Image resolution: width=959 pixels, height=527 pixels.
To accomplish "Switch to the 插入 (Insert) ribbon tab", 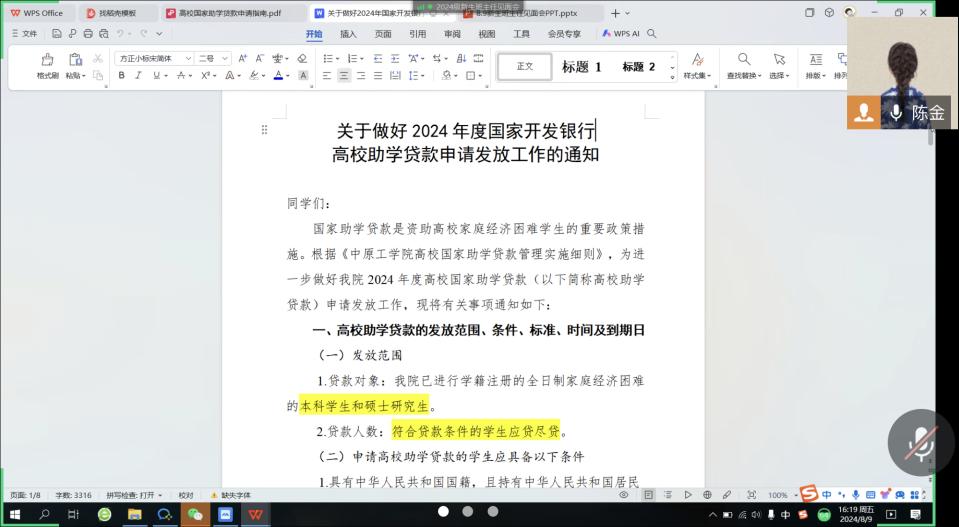I will coord(348,33).
